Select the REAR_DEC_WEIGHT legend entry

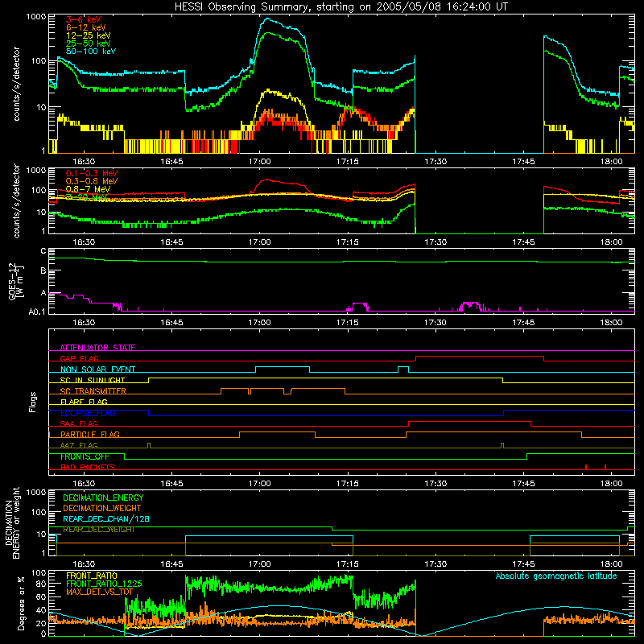(x=98, y=530)
